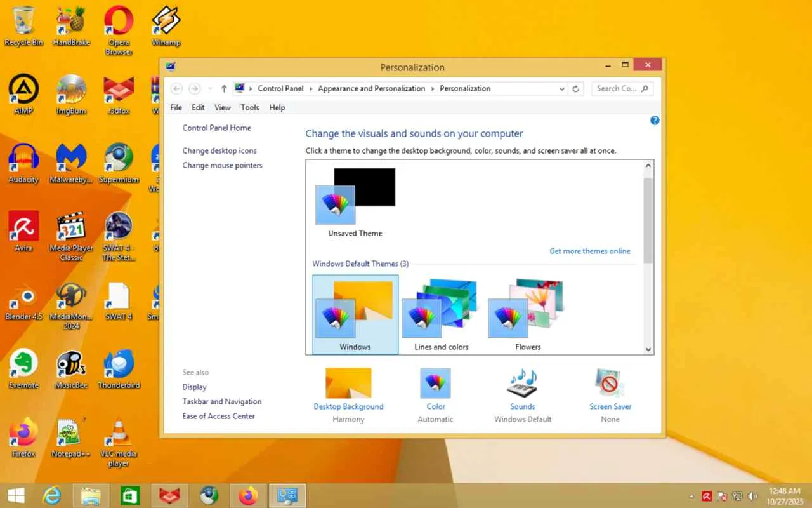Go back using the Back arrow button
This screenshot has width=812, height=508.
176,89
